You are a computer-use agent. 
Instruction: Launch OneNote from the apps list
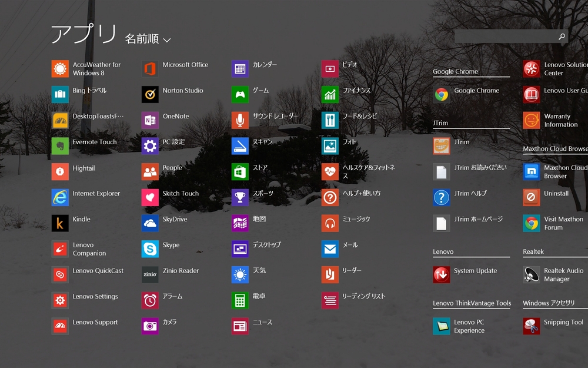click(x=150, y=120)
